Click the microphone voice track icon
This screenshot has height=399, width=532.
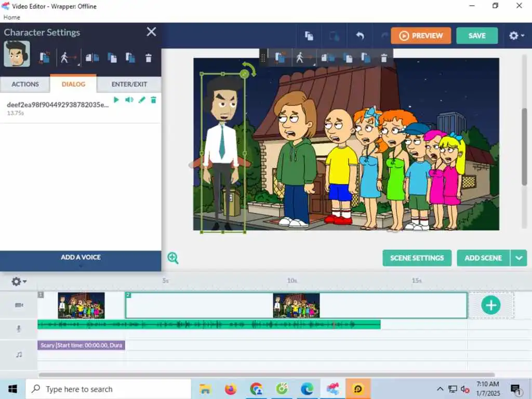[19, 328]
